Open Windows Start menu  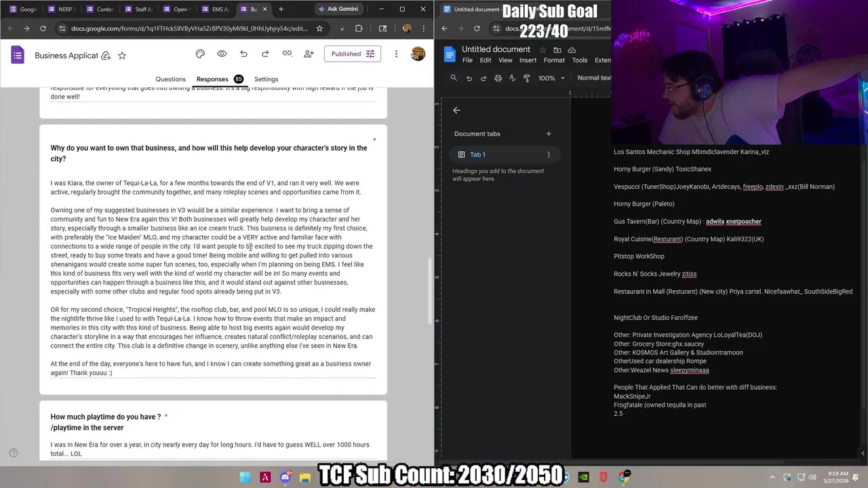point(245,477)
